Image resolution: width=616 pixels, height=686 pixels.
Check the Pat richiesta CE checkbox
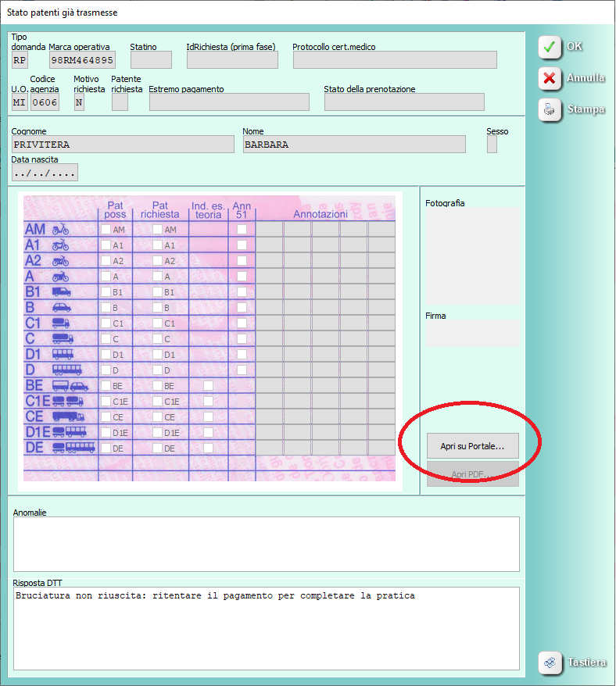point(157,417)
